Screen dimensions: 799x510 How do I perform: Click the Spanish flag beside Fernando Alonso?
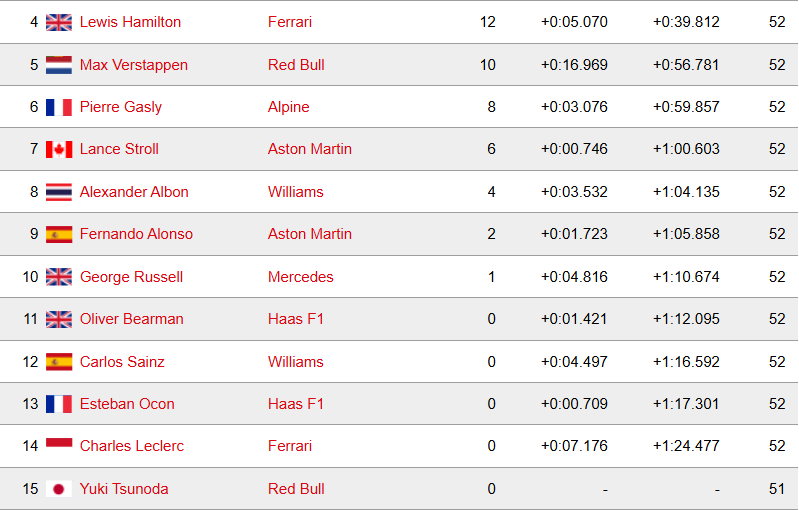tap(59, 234)
